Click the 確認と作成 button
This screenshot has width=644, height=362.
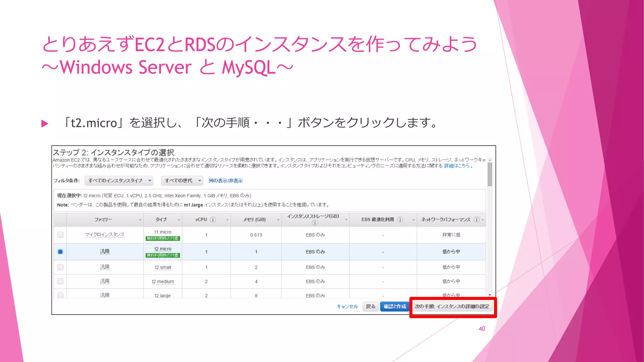point(395,306)
